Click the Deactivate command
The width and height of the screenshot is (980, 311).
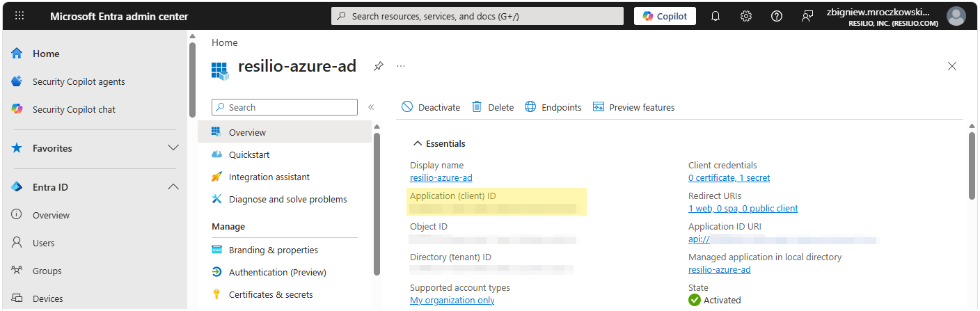click(x=431, y=107)
